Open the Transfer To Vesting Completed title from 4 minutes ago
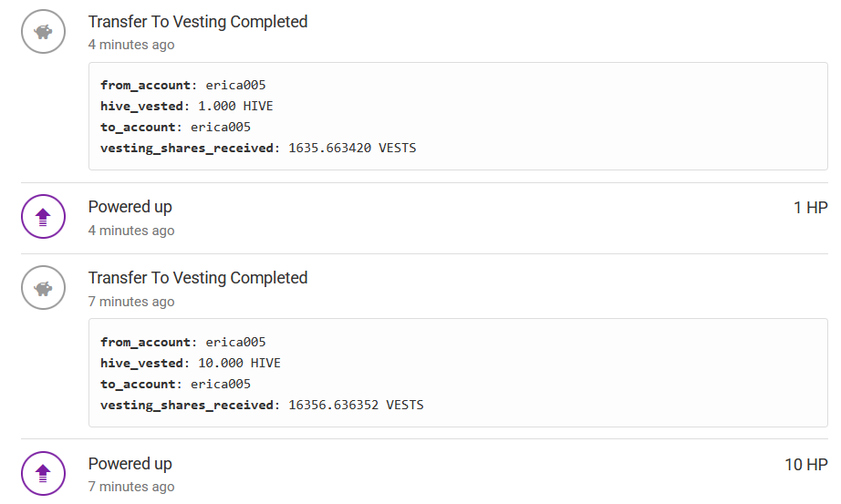This screenshot has width=841, height=504. [x=198, y=22]
